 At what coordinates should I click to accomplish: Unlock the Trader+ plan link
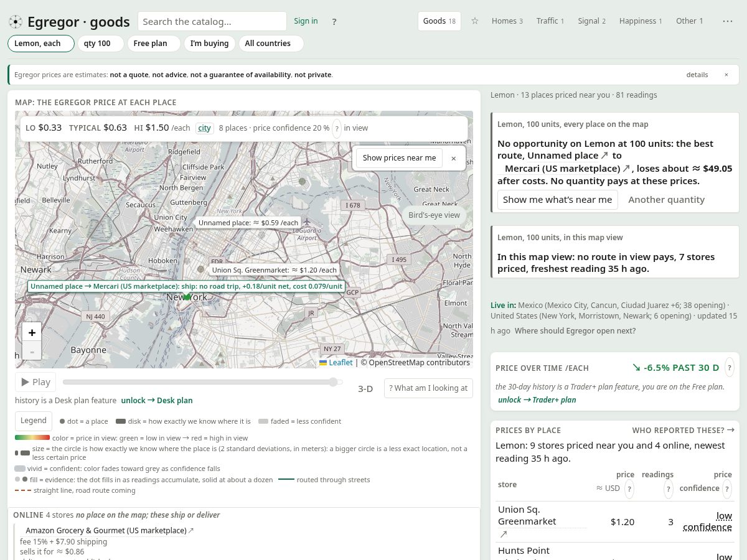click(x=537, y=400)
